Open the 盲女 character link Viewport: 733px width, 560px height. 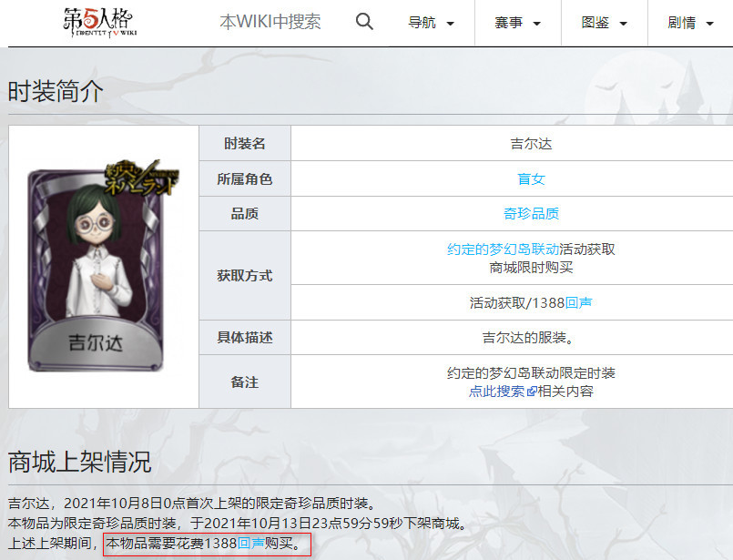531,178
